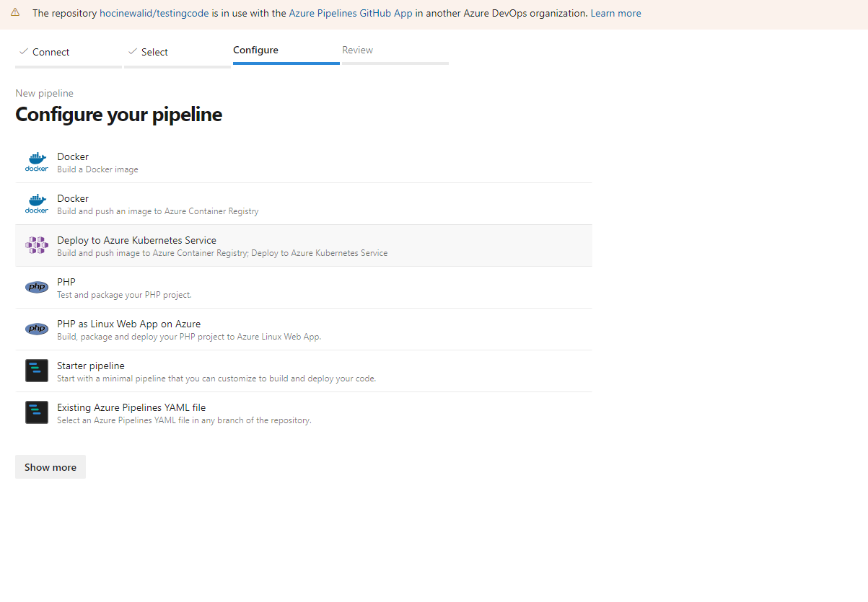The image size is (868, 602).
Task: Open the Azure Pipelines GitHub App link
Action: coord(351,13)
